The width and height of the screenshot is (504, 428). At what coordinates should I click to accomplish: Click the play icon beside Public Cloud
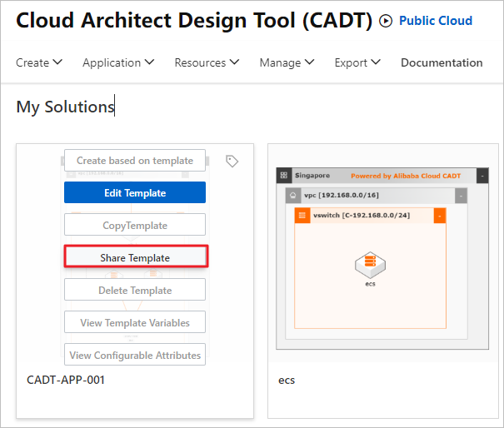coord(386,21)
